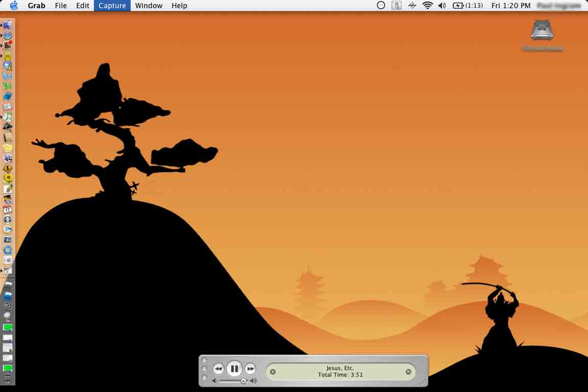The image size is (588, 392).
Task: Open the Help menu
Action: click(179, 6)
